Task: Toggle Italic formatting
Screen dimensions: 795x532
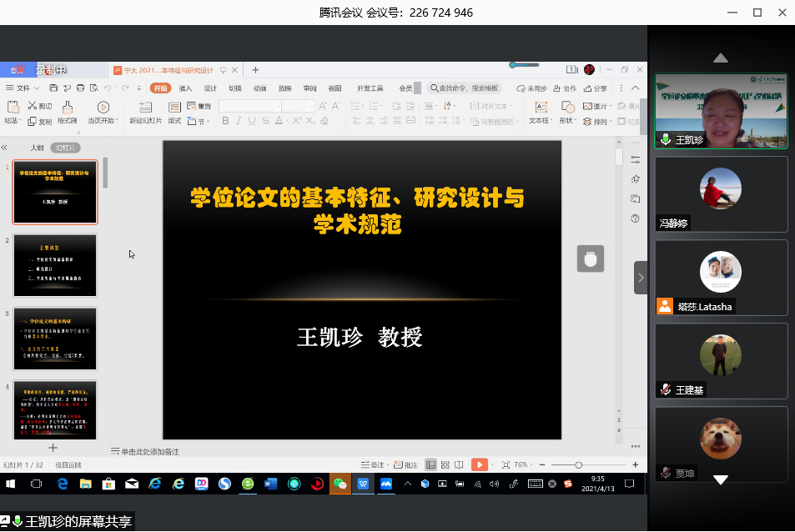Action: [x=239, y=122]
